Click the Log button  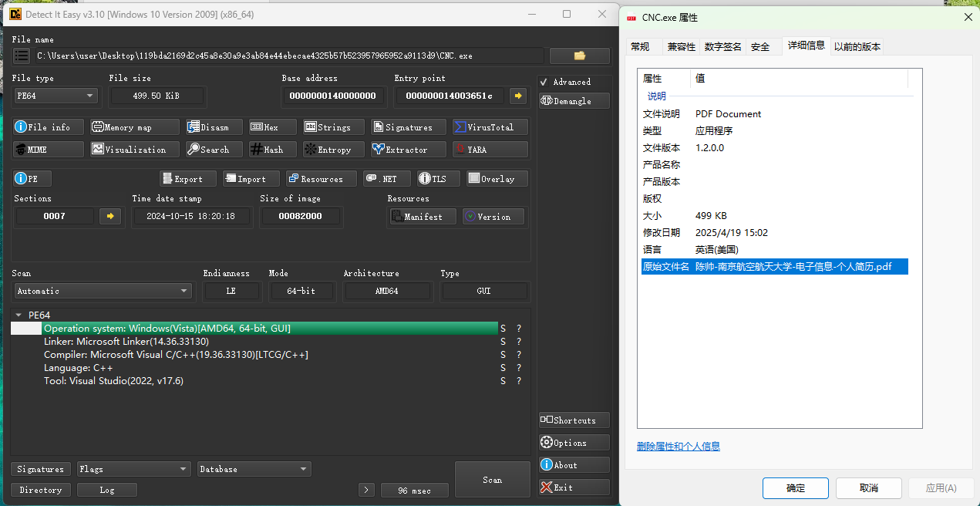(x=107, y=490)
